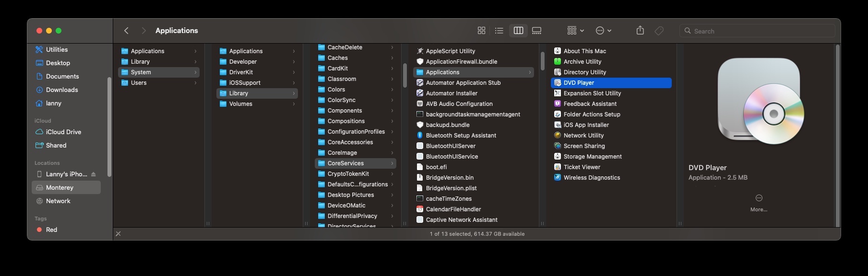
Task: Open the Action ellipsis menu in toolbar
Action: [x=604, y=31]
